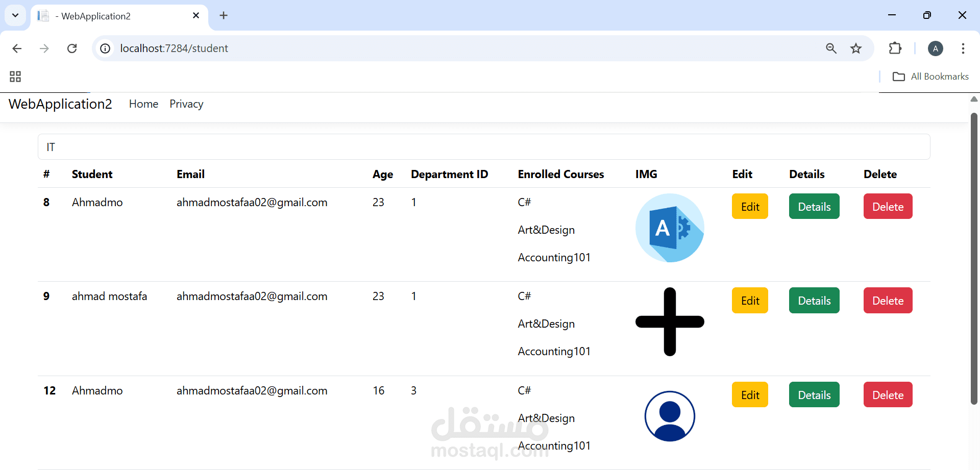Open a new tab with plus icon

pyautogui.click(x=224, y=15)
